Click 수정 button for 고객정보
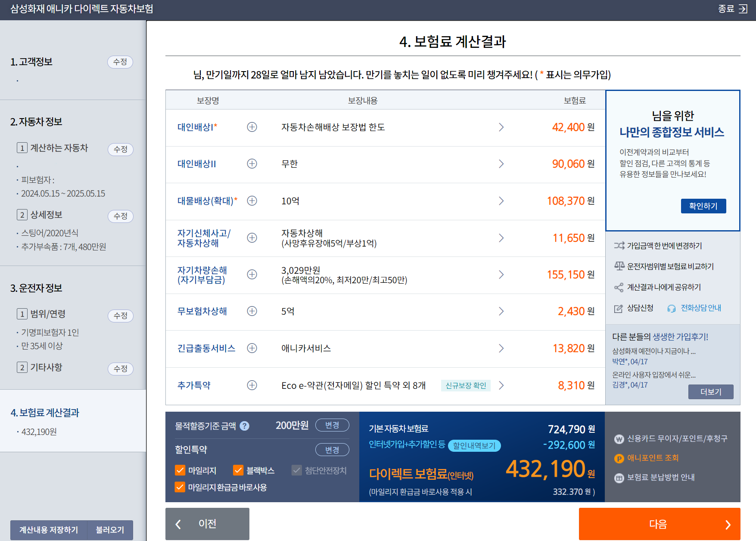Screen dimensions: 756x541 coord(120,62)
